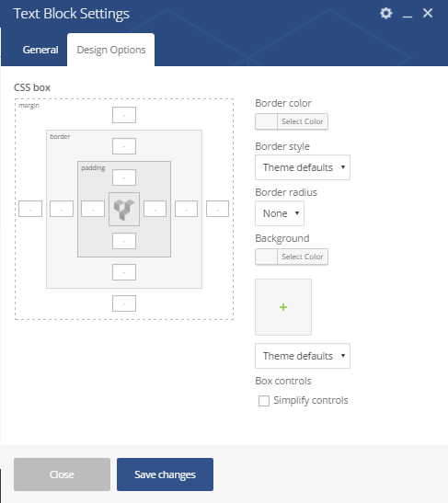This screenshot has width=448, height=503.
Task: Click the cube logo in CSS box center
Action: [124, 209]
